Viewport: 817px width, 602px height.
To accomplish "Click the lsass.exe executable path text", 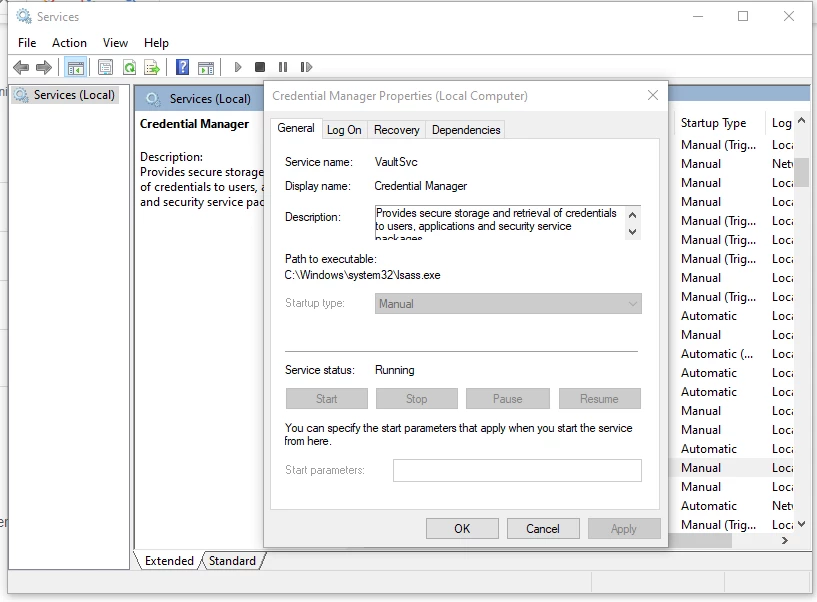I will click(x=362, y=275).
